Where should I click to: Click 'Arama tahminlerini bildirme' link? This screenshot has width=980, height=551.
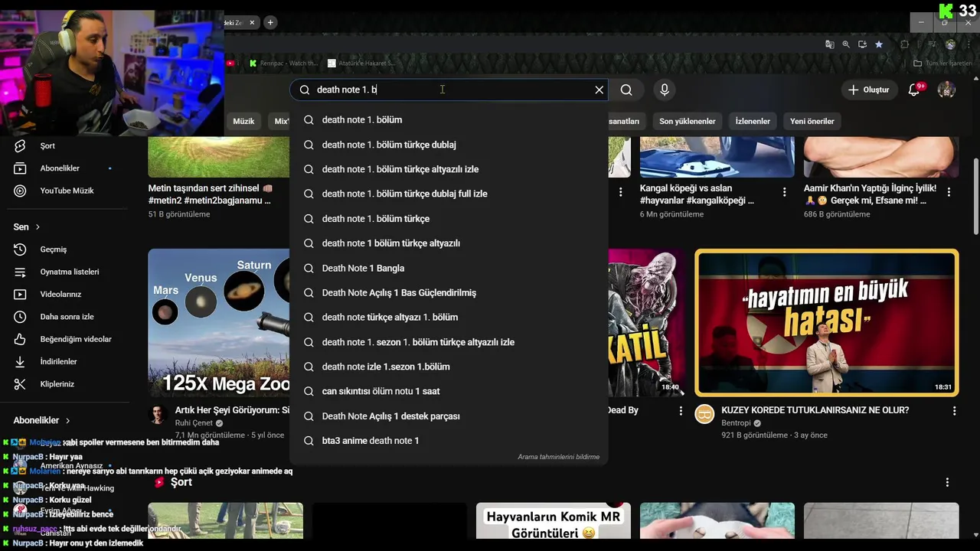pyautogui.click(x=558, y=457)
